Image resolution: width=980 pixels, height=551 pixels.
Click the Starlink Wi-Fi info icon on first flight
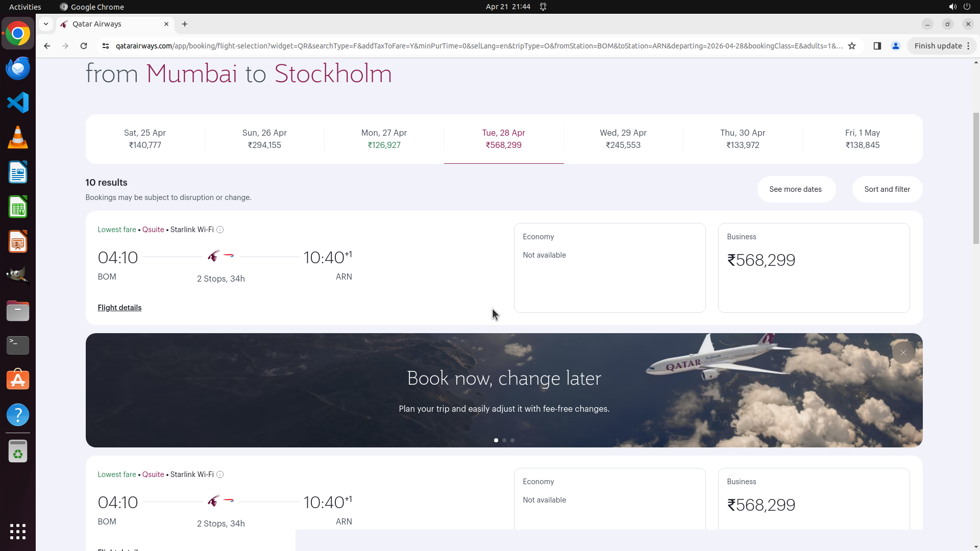pos(220,230)
